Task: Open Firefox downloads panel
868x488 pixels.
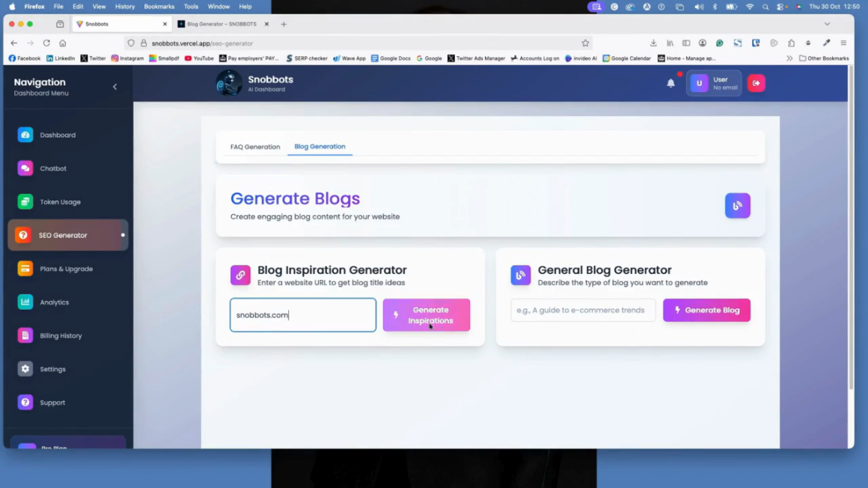Action: (x=653, y=43)
